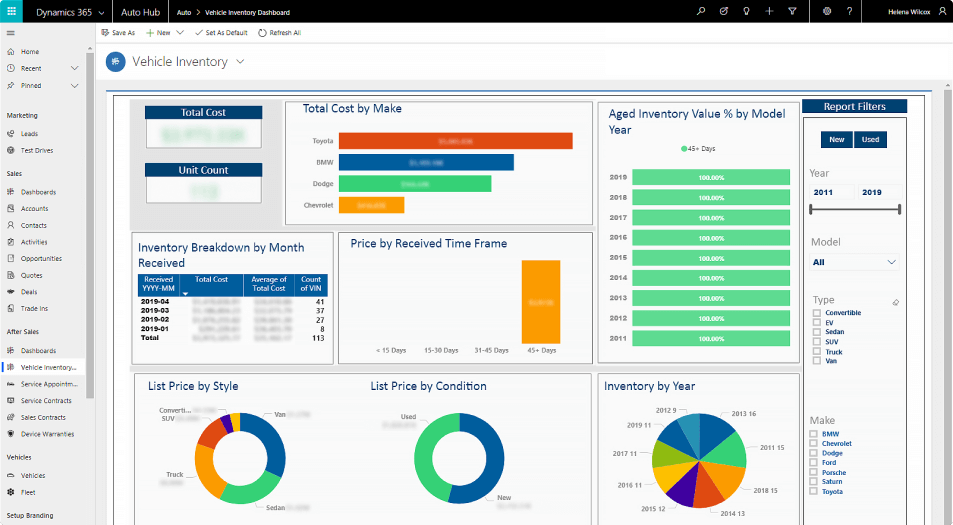Image resolution: width=953 pixels, height=525 pixels.
Task: Open the Vehicle Inventory dashboard selector chevron
Action: coord(240,61)
